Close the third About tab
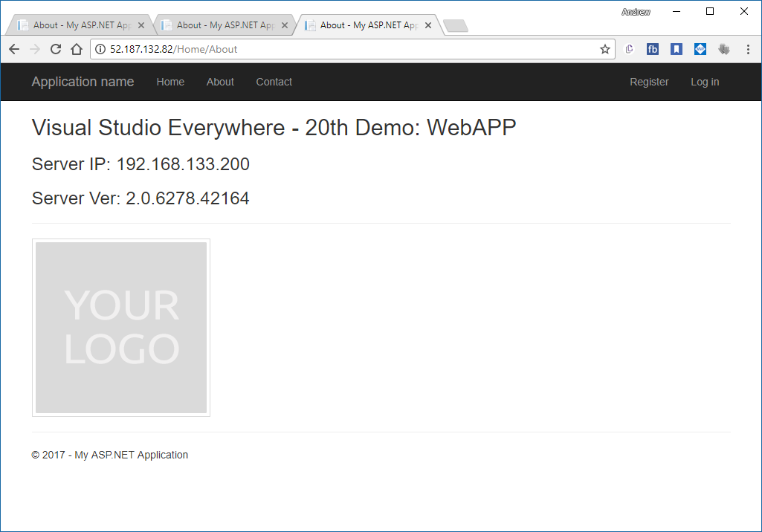 coord(428,25)
